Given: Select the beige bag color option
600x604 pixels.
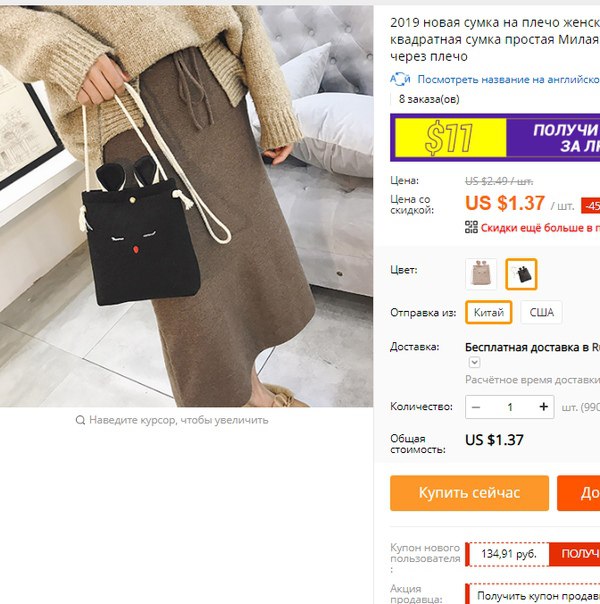Looking at the screenshot, I should [x=481, y=274].
